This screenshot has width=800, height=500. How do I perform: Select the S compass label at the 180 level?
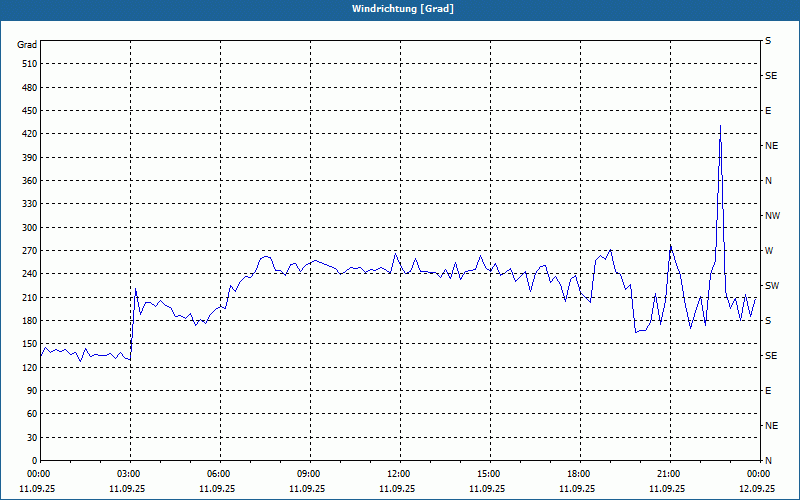(768, 321)
